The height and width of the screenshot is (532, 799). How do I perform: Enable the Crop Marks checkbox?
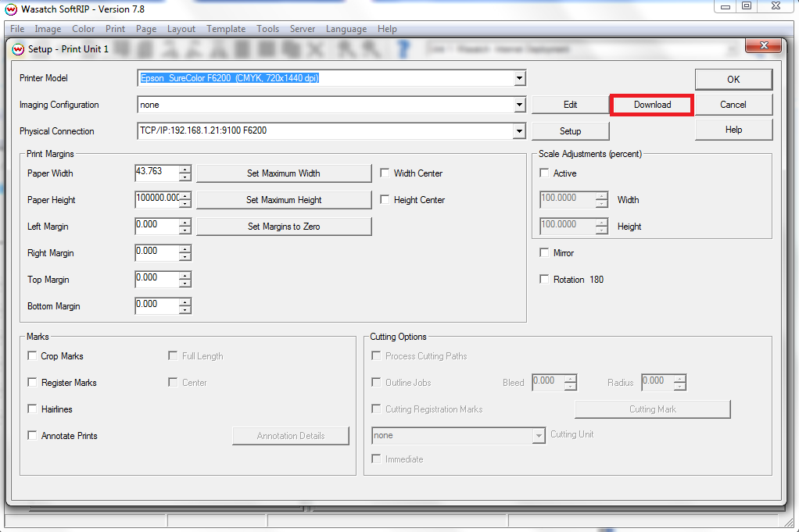32,356
